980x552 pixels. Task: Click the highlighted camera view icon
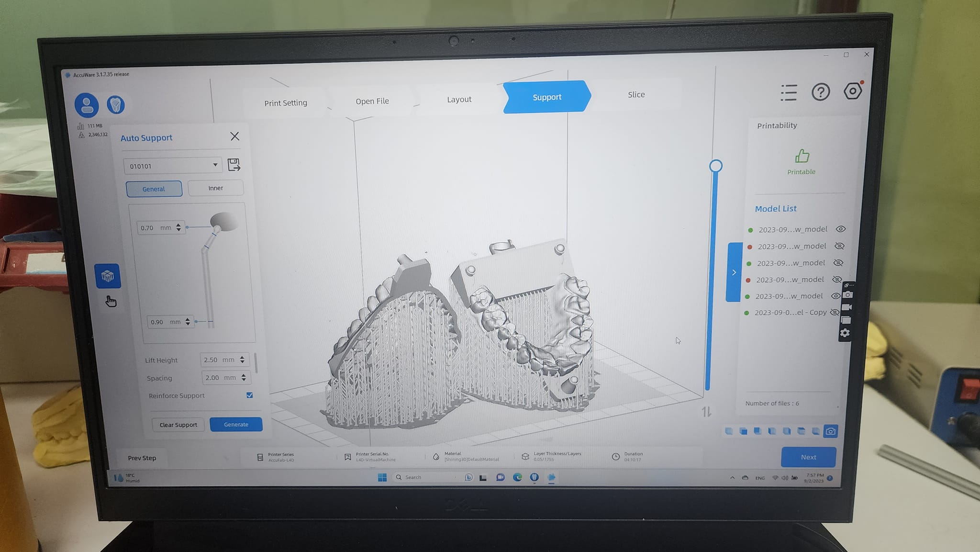[x=830, y=431]
